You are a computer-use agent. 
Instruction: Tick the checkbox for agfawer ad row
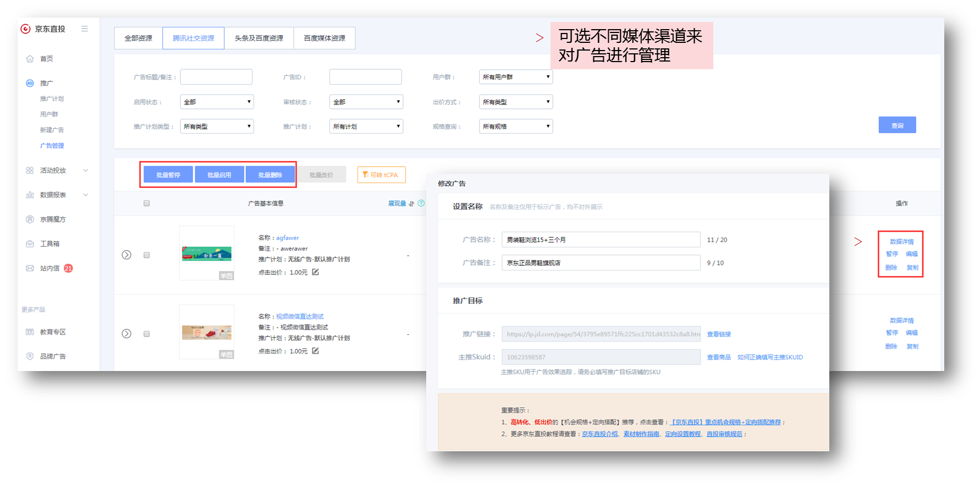147,255
